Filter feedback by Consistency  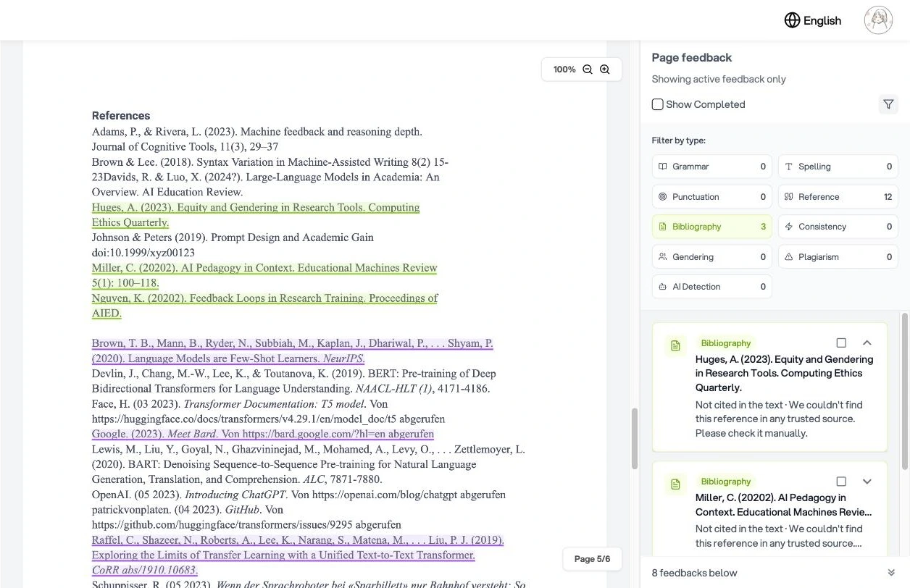point(838,227)
